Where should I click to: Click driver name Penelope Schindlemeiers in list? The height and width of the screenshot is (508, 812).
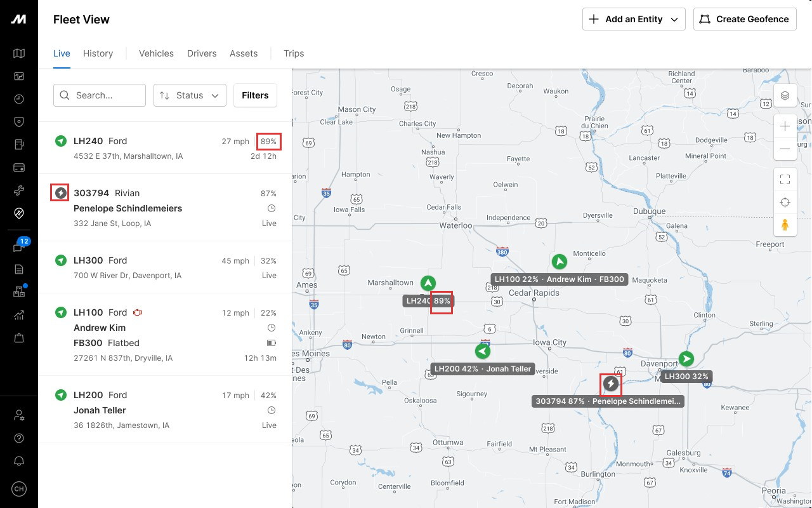(x=128, y=208)
